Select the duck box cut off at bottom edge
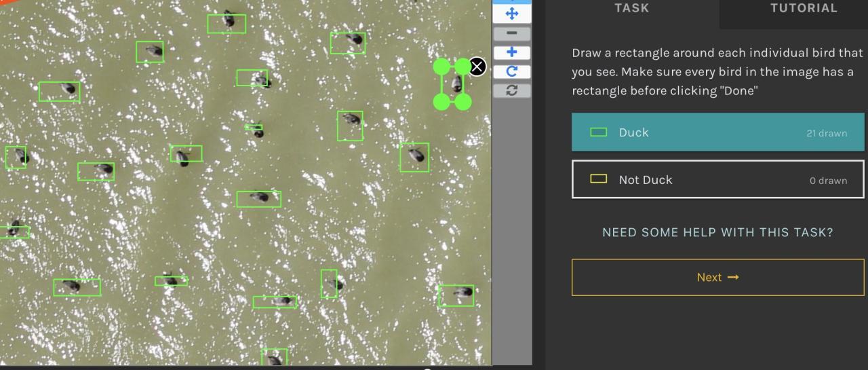 [x=274, y=357]
